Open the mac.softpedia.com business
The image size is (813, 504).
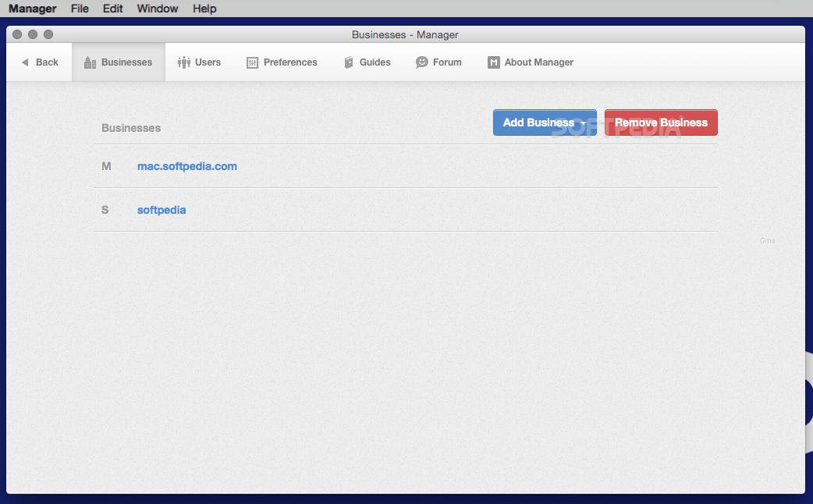(x=187, y=166)
